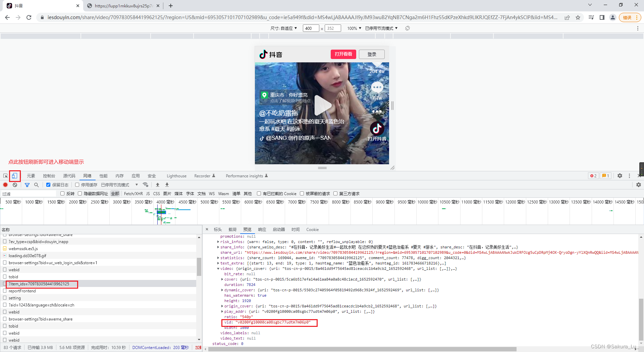Click the red 打开看看 button
Viewport: 644px width, 352px height.
[343, 54]
